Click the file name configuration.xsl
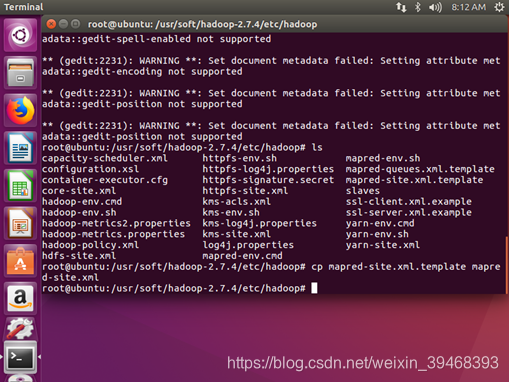The height and width of the screenshot is (382, 509). [90, 169]
